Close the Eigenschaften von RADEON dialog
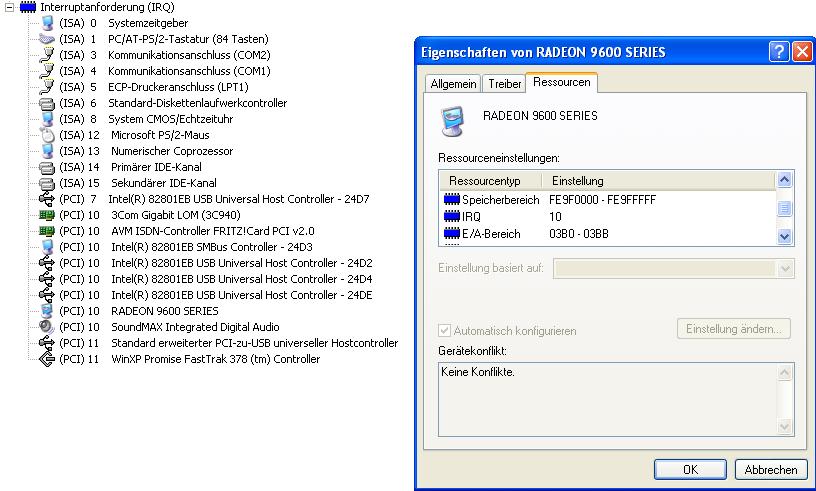 pyautogui.click(x=802, y=52)
